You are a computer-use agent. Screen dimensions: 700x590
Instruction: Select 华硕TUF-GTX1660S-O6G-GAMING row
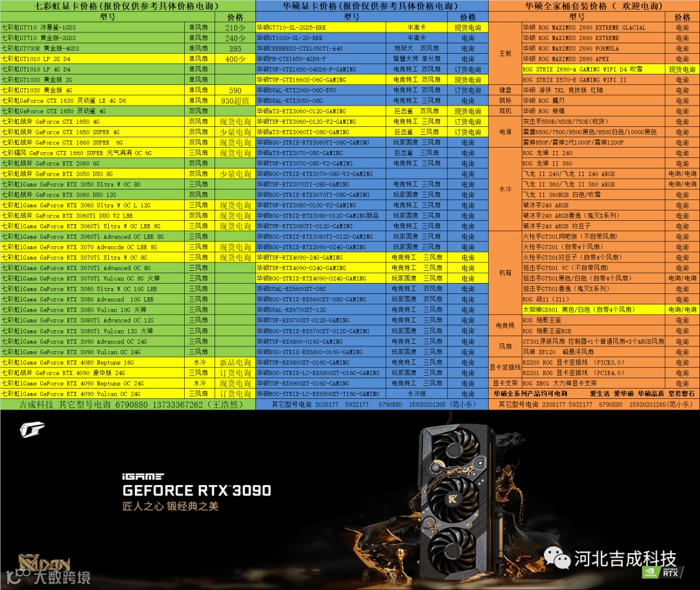pos(372,80)
